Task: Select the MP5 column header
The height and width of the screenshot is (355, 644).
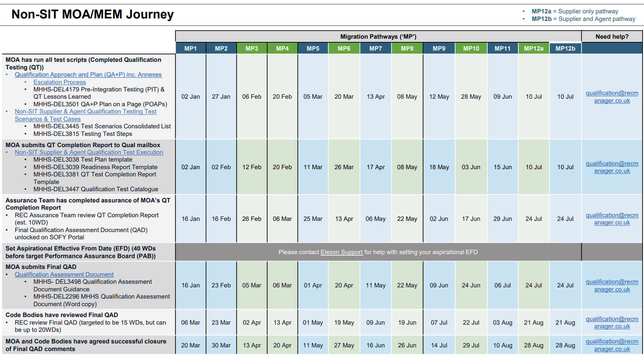Action: click(x=313, y=48)
